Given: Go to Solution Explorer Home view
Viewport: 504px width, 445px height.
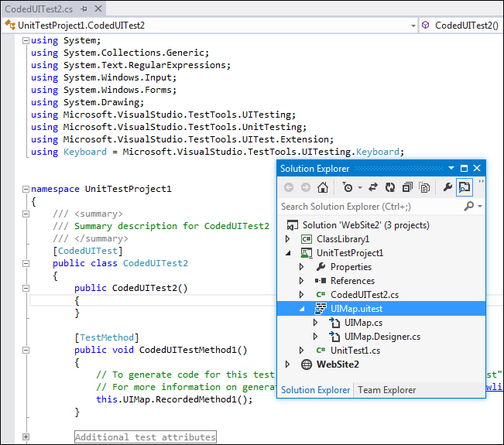Looking at the screenshot, I should [323, 187].
